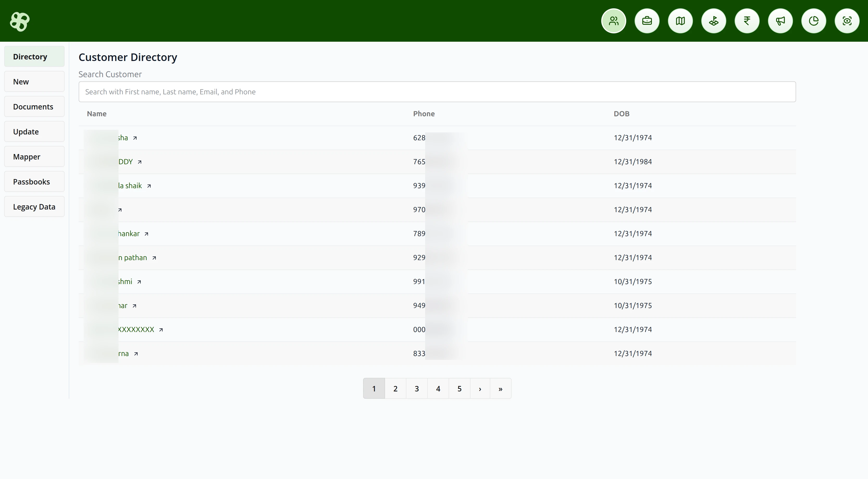Viewport: 868px width, 479px height.
Task: Click the clover app logo top left
Action: [19, 21]
